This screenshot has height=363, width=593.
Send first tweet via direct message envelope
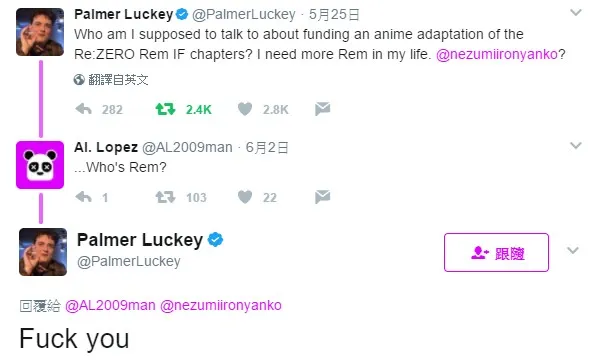coord(323,109)
